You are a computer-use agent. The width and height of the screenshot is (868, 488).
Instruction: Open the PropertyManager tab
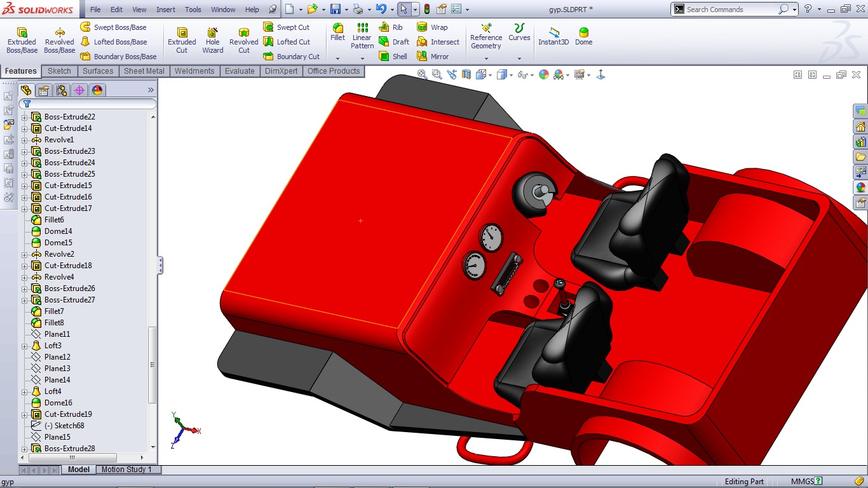pyautogui.click(x=43, y=90)
